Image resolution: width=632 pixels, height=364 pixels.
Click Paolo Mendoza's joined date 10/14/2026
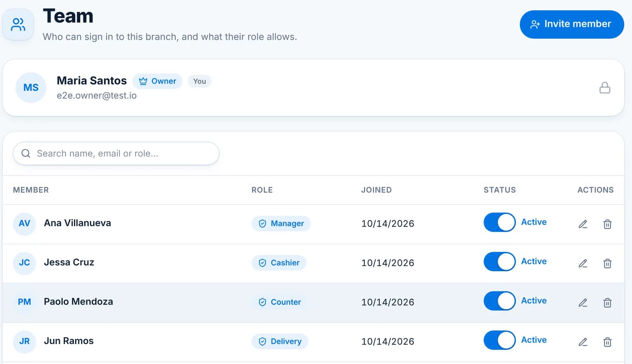[388, 302]
